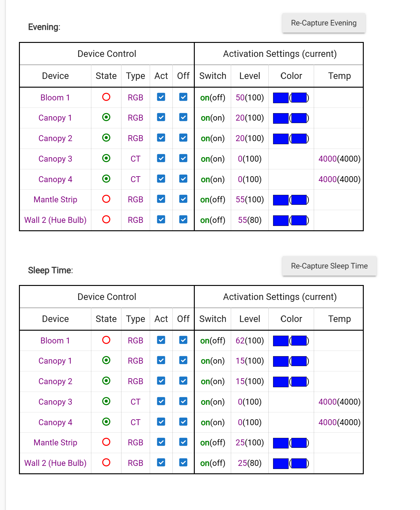Click Canopy 4 state icon in Sleep Time table
Image resolution: width=420 pixels, height=510 pixels.
pos(106,422)
